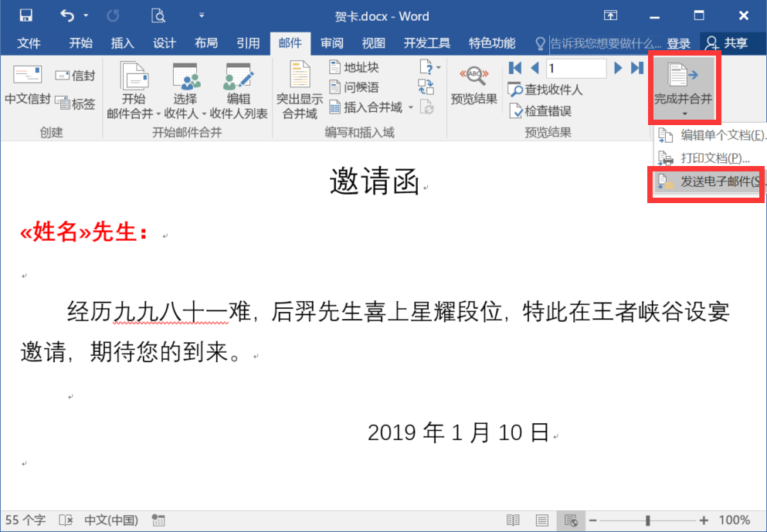
Task: Open the 开发工具 tab
Action: 426,43
